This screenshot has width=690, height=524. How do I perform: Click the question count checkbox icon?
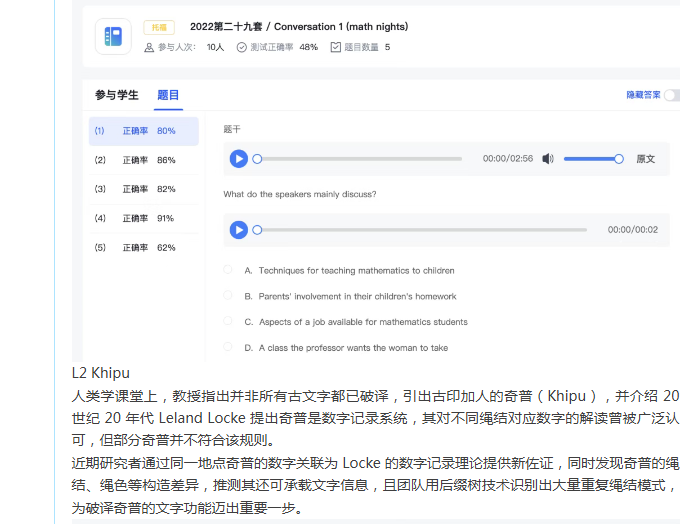pos(335,47)
